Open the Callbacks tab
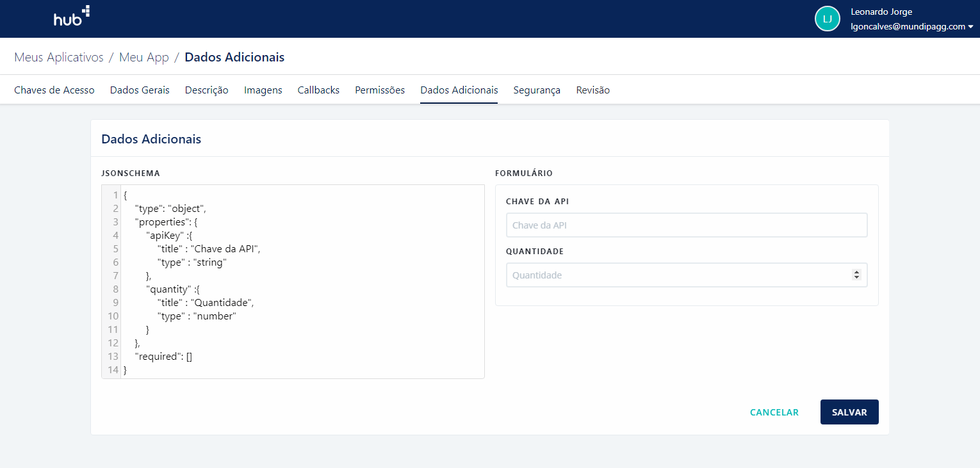The width and height of the screenshot is (980, 468). click(x=318, y=90)
